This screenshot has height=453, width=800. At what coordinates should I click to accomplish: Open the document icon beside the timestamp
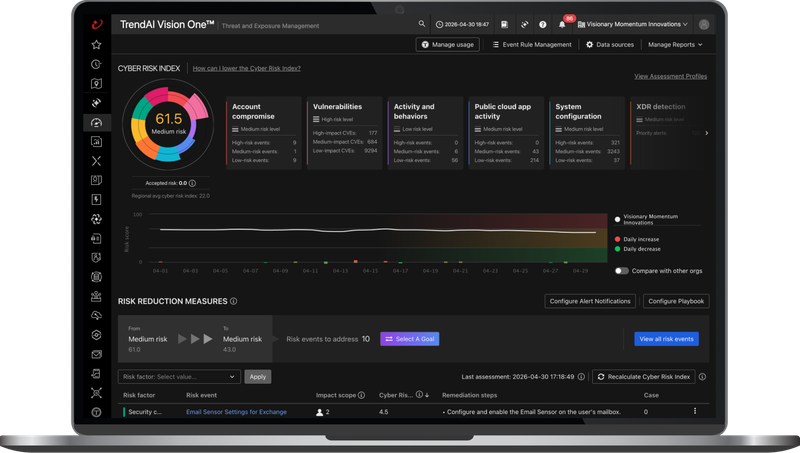click(504, 24)
